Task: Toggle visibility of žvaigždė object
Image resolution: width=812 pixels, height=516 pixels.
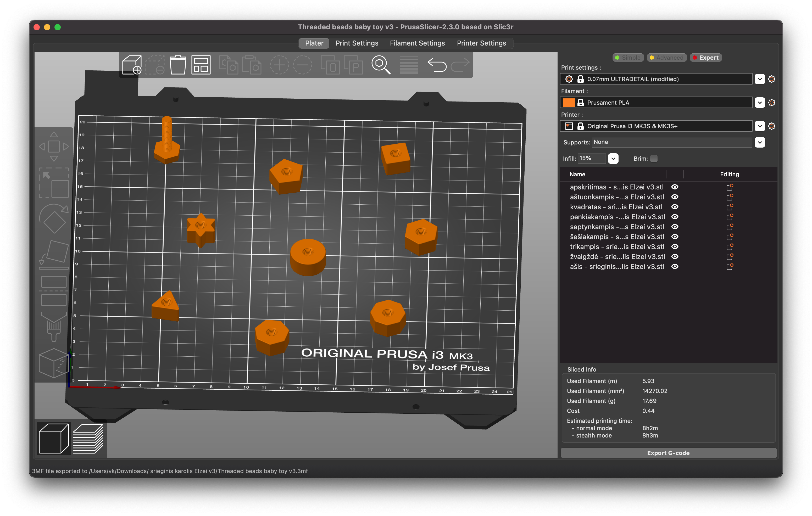Action: (675, 257)
